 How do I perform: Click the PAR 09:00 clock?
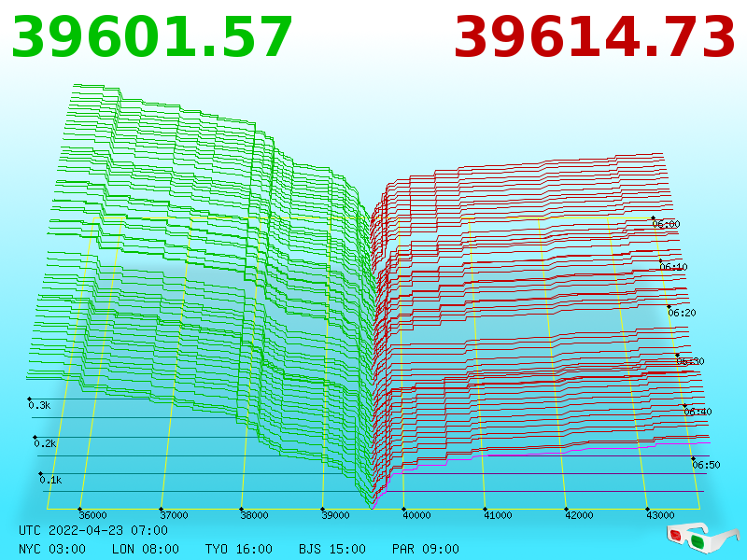pyautogui.click(x=426, y=549)
